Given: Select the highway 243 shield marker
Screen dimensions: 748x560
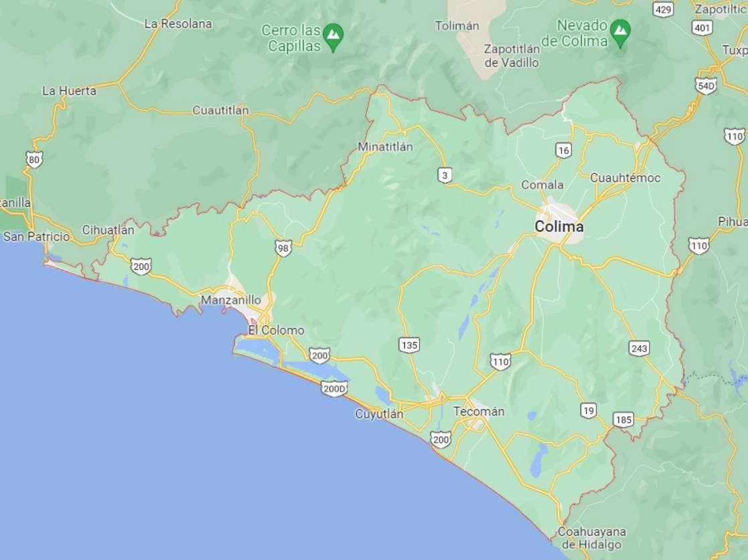Looking at the screenshot, I should click(639, 349).
